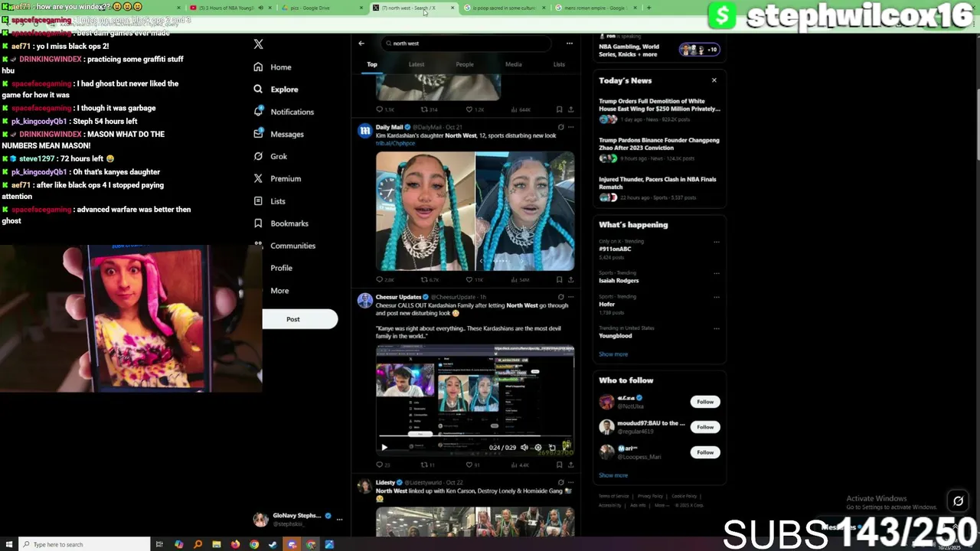
Task: Click the X logo at the sidebar top
Action: click(x=258, y=44)
